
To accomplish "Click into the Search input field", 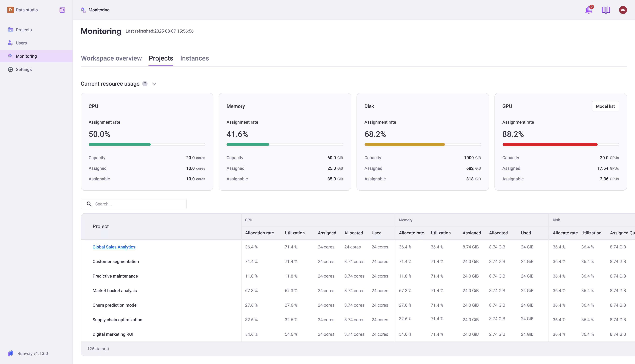I will tap(139, 204).
